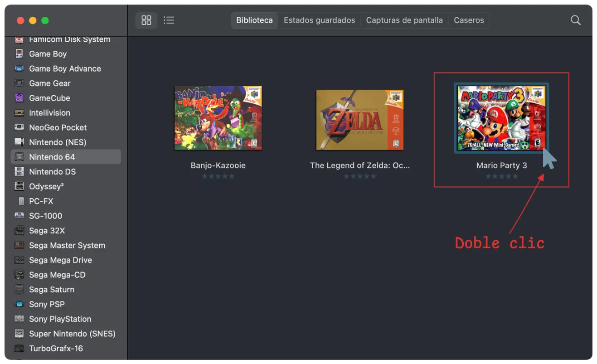The height and width of the screenshot is (364, 597).
Task: Select the Intellivision console icon
Action: click(x=19, y=113)
